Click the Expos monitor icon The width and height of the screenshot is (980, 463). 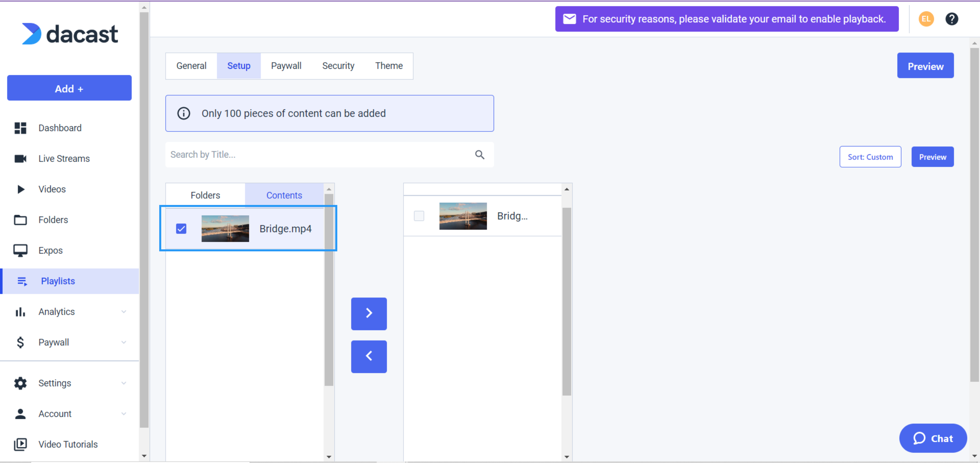coord(21,251)
